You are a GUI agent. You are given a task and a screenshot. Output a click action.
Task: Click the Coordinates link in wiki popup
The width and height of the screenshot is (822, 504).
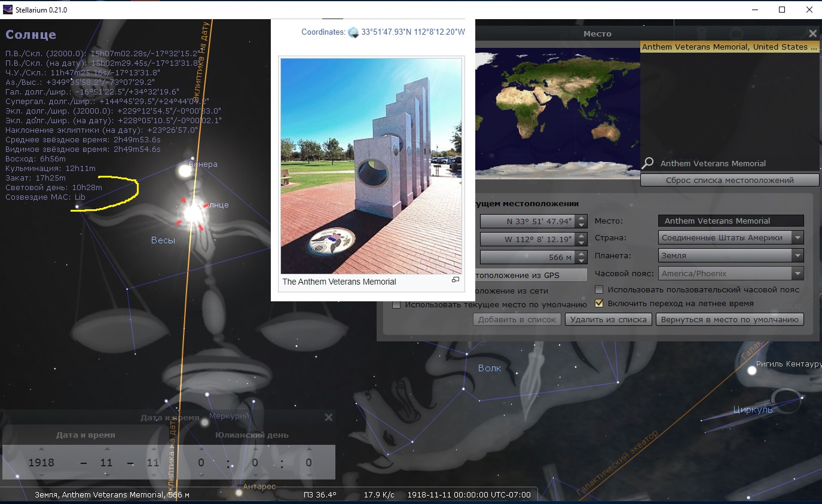pos(323,32)
